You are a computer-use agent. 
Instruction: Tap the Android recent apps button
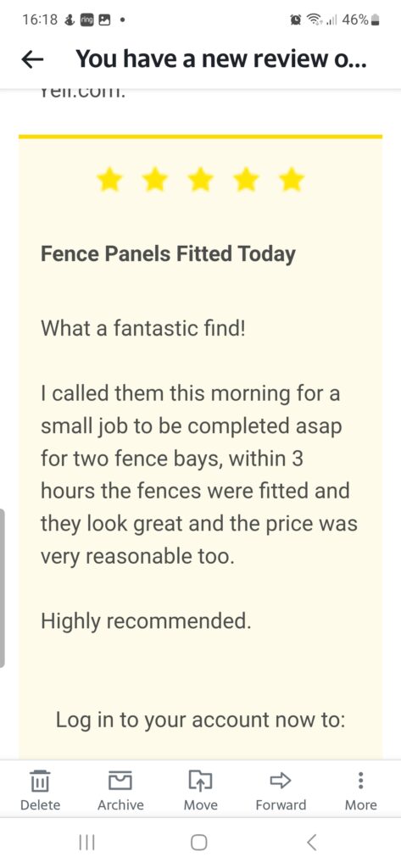pyautogui.click(x=87, y=842)
